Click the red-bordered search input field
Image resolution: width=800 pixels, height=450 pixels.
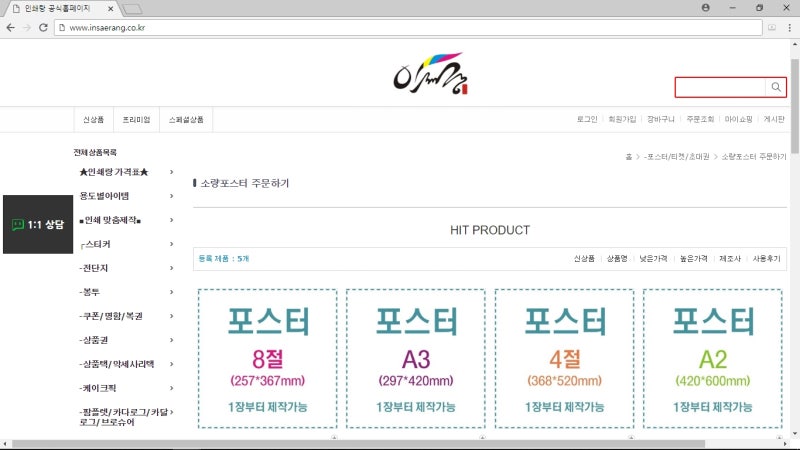(720, 87)
